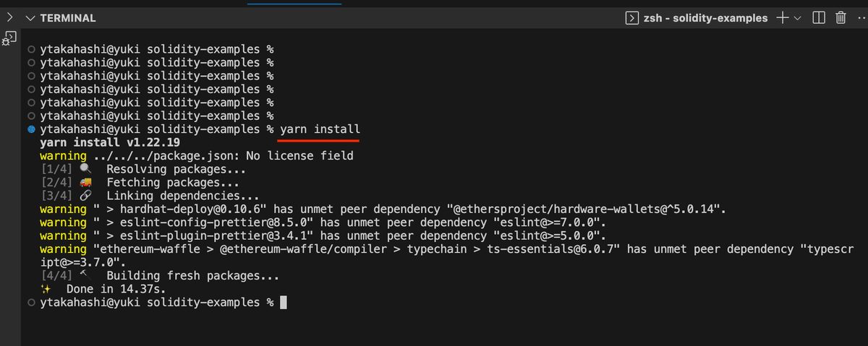Expand the right-pointing chevron at top left
This screenshot has width=868, height=346.
coord(9,17)
